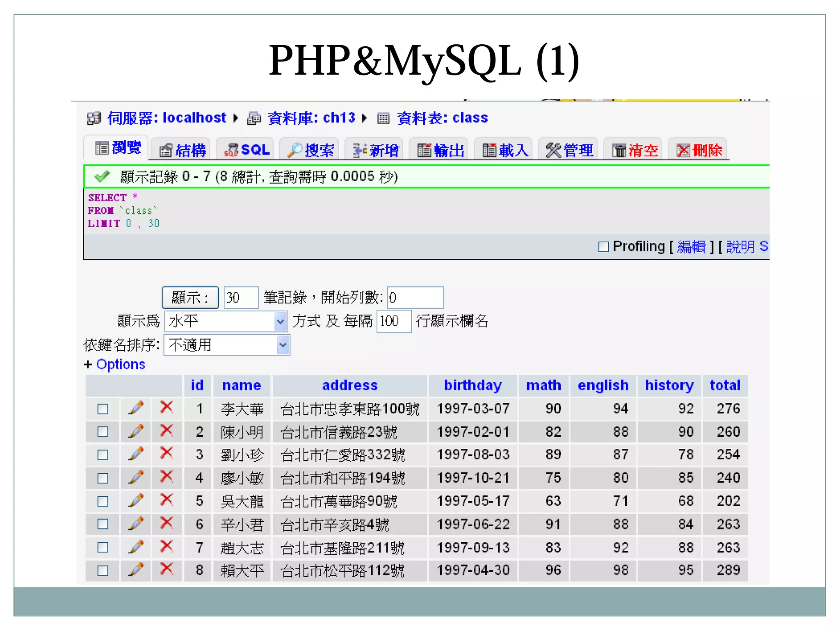
Task: Click edit pencil for row 趙大志
Action: pyautogui.click(x=136, y=547)
